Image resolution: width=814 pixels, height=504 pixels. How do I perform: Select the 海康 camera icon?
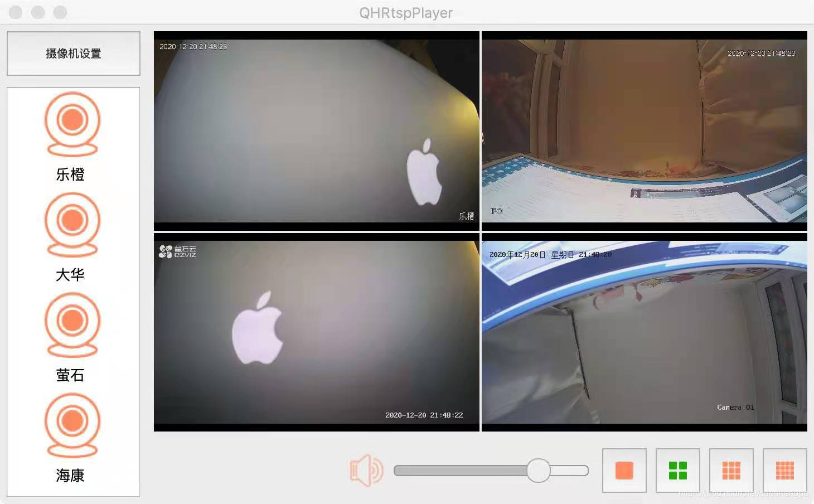tap(72, 425)
